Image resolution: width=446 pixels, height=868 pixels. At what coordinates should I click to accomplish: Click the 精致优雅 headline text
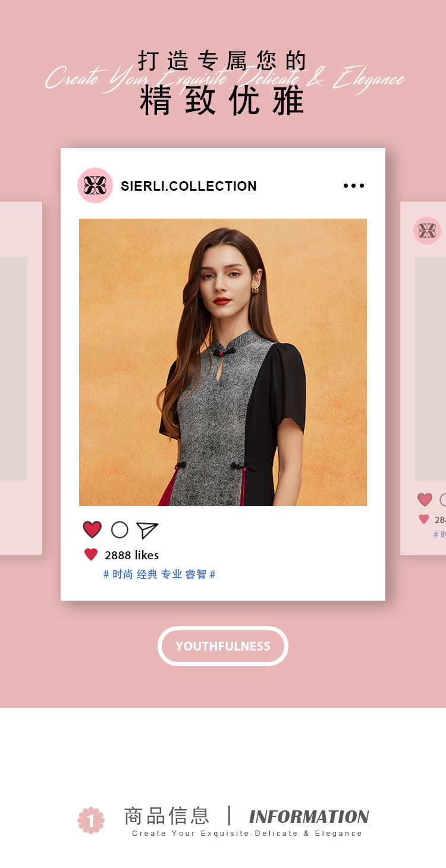223,100
